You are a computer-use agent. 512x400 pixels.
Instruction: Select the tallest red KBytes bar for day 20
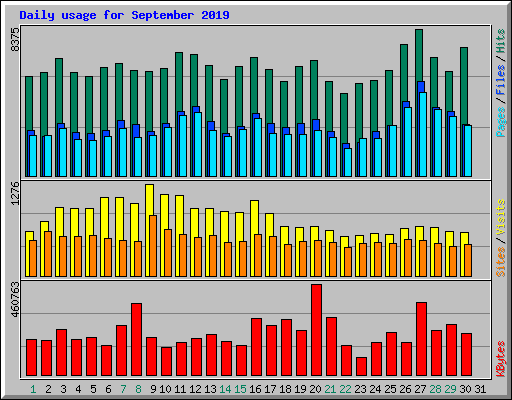(x=316, y=330)
